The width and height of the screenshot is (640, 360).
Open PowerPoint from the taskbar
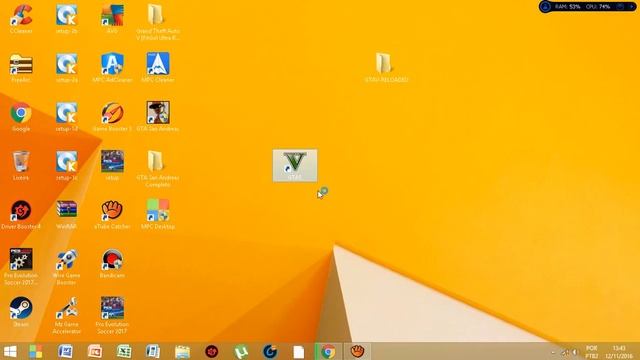pyautogui.click(x=95, y=351)
